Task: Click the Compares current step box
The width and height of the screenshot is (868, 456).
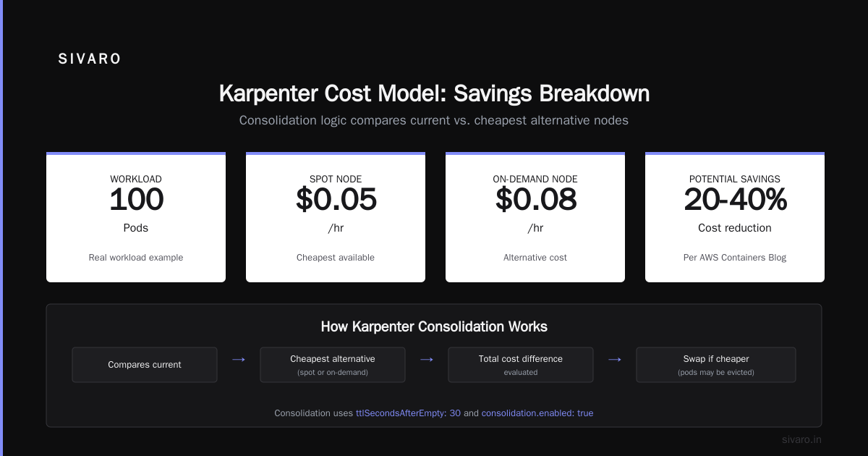Action: 145,365
